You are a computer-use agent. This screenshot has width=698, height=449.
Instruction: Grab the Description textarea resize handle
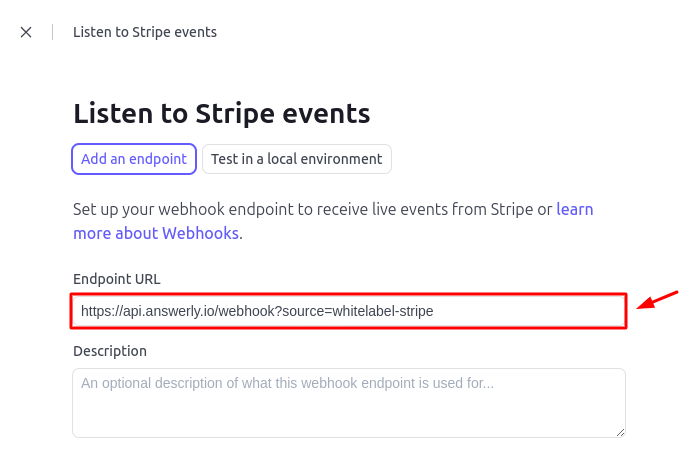[x=620, y=432]
